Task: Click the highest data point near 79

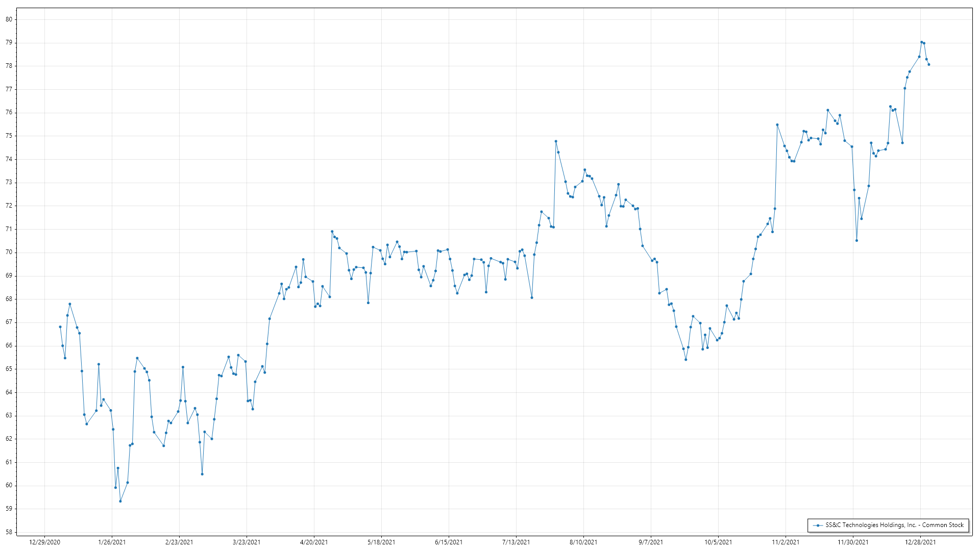Action: pos(921,42)
